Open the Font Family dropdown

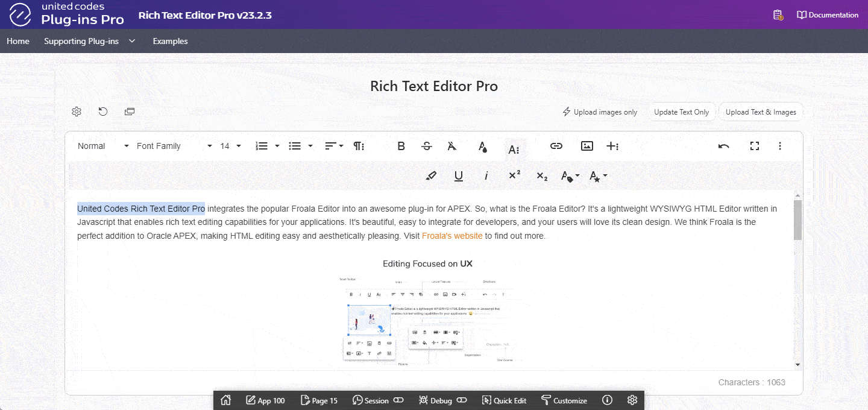point(174,146)
